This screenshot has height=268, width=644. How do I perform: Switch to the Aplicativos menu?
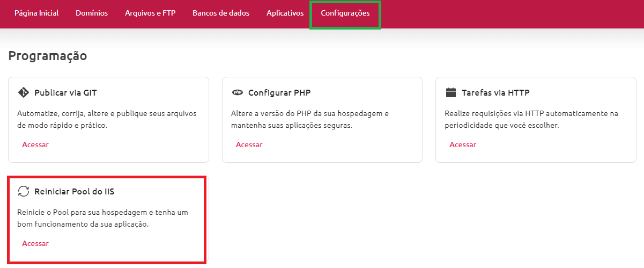pos(285,13)
